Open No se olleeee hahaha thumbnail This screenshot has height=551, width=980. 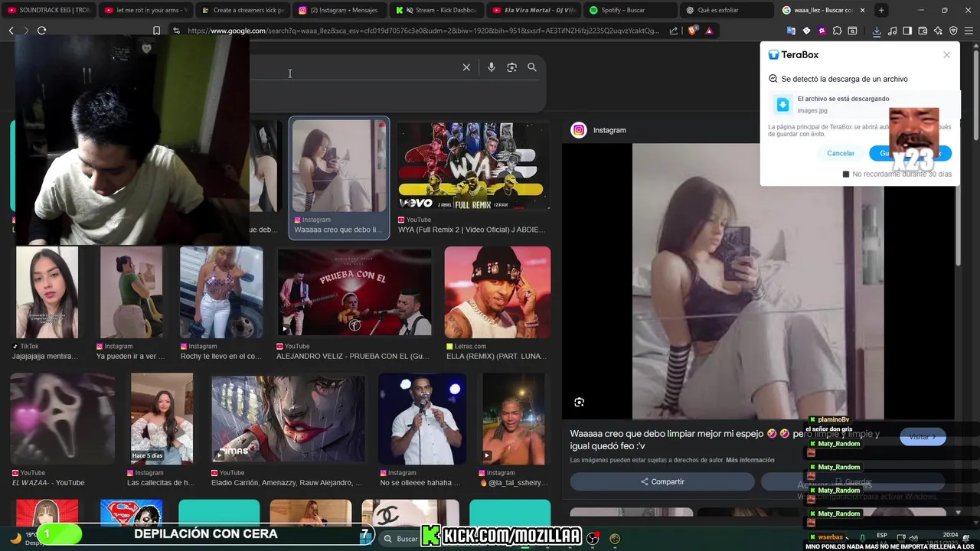(x=423, y=419)
